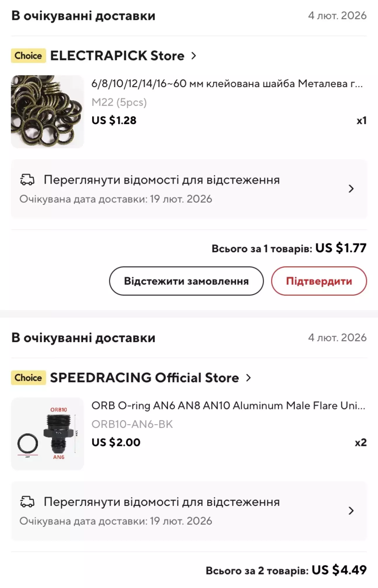Tap the ORB10-AN6-BK variant text
Image resolution: width=378 pixels, height=588 pixels.
pyautogui.click(x=132, y=424)
